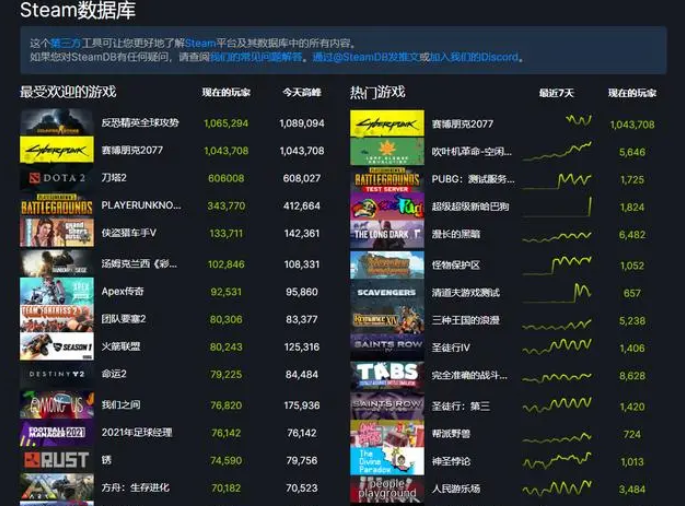Open the 赛博朋克2077 link in trending games
Viewport: 685px width, 506px height.
[462, 124]
